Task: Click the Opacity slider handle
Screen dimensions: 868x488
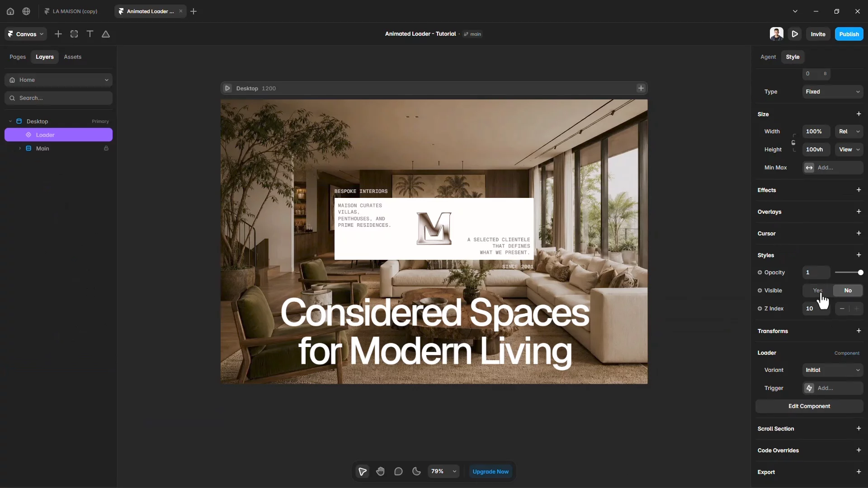Action: point(860,272)
